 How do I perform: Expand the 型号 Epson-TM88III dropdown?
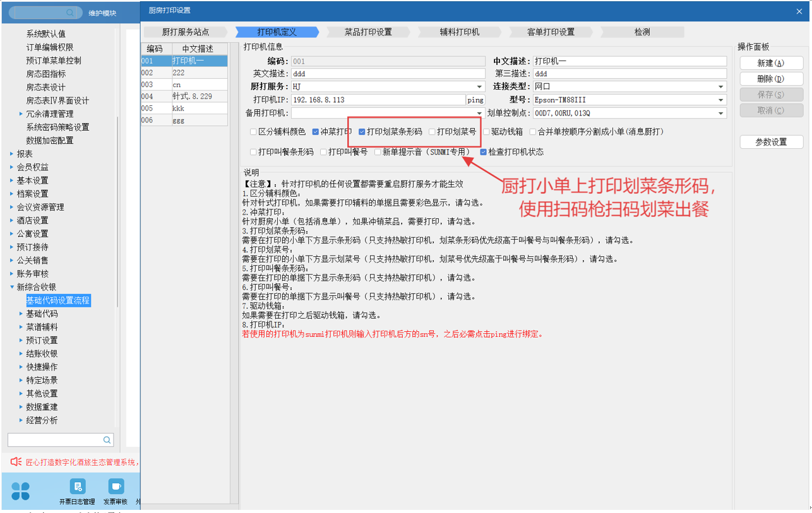[721, 100]
